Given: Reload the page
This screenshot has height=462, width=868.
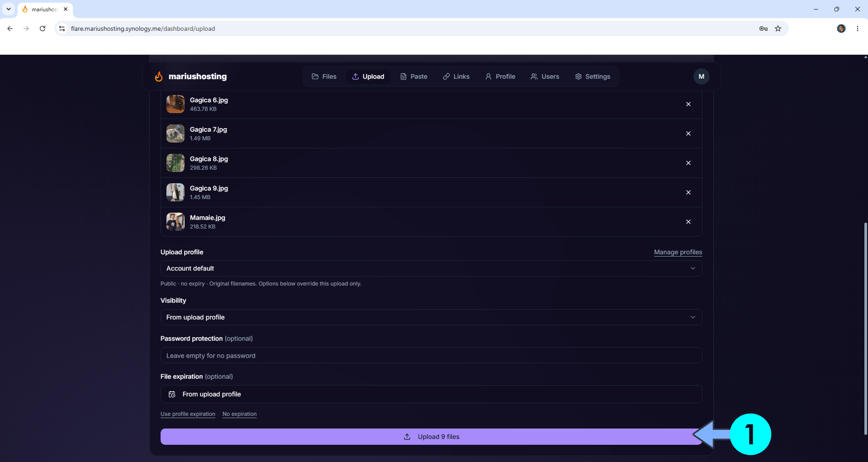Looking at the screenshot, I should coord(43,29).
